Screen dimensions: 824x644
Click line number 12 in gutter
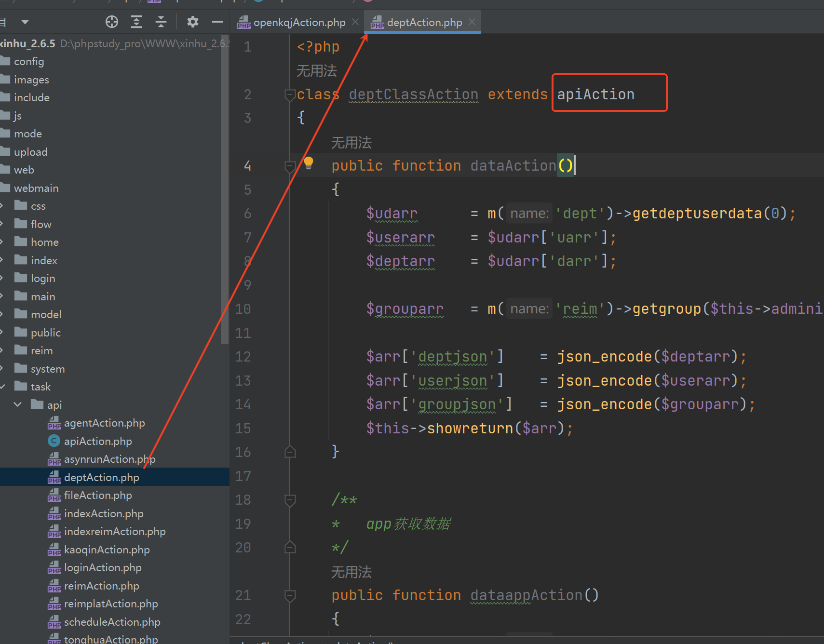coord(243,357)
